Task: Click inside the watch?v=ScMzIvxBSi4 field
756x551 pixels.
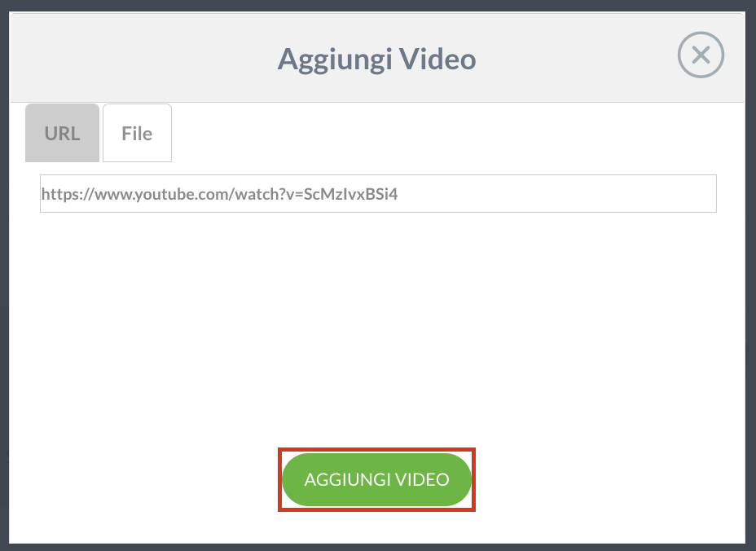Action: point(378,193)
